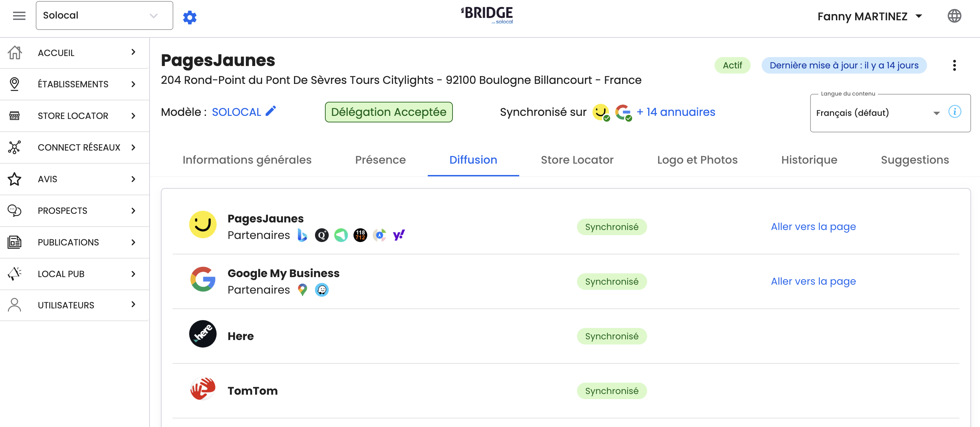The width and height of the screenshot is (980, 427).
Task: Switch to the Logo et Photos tab
Action: (x=697, y=160)
